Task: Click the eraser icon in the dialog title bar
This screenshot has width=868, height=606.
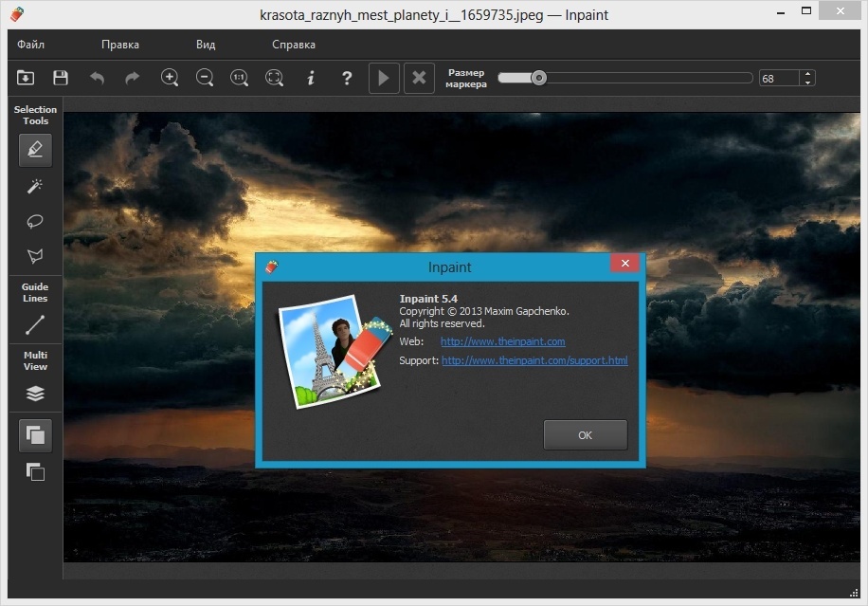Action: click(271, 266)
